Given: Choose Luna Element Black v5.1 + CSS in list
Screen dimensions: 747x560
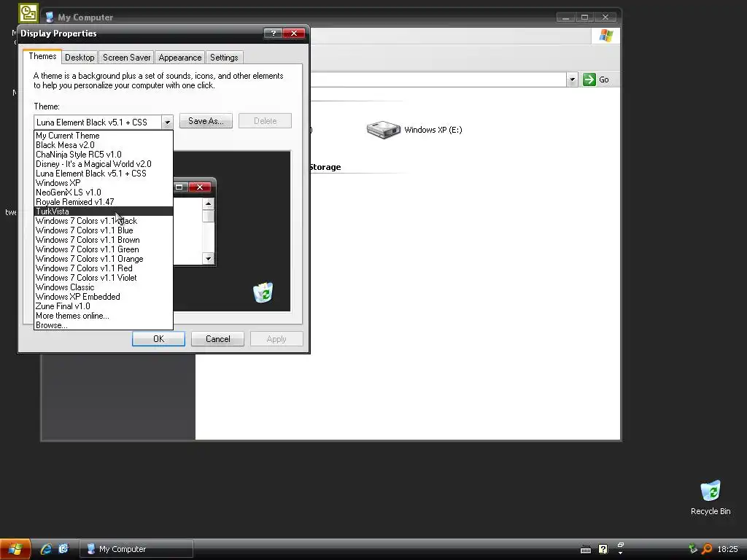Looking at the screenshot, I should [x=104, y=174].
